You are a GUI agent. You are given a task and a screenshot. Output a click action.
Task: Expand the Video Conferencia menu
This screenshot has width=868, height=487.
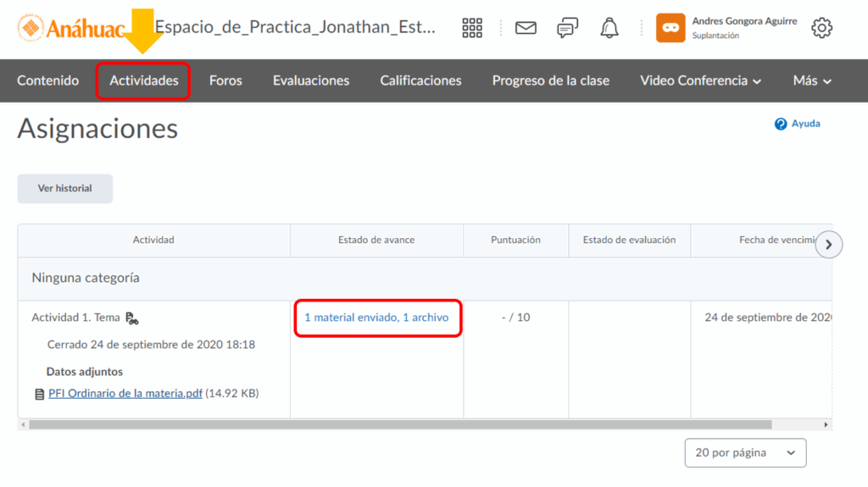(700, 80)
